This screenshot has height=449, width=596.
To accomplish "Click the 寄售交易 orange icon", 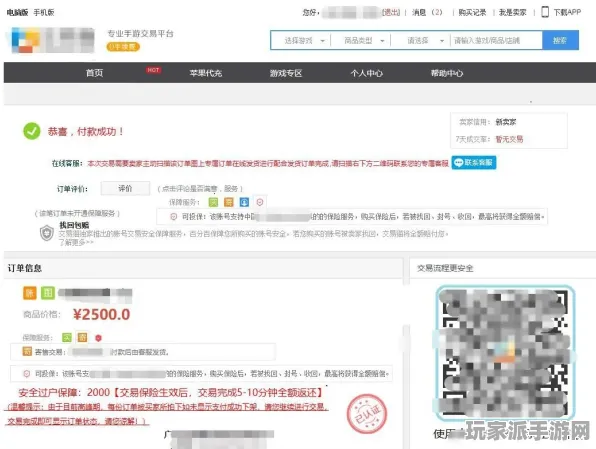I will pyautogui.click(x=27, y=352).
